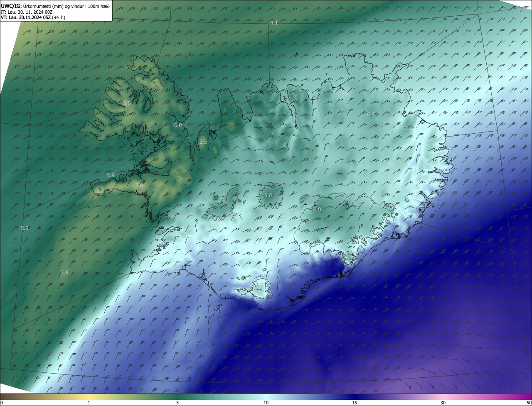Click the 4.1 value label north of Iceland
Screen dimensions: 532x406
(274, 23)
